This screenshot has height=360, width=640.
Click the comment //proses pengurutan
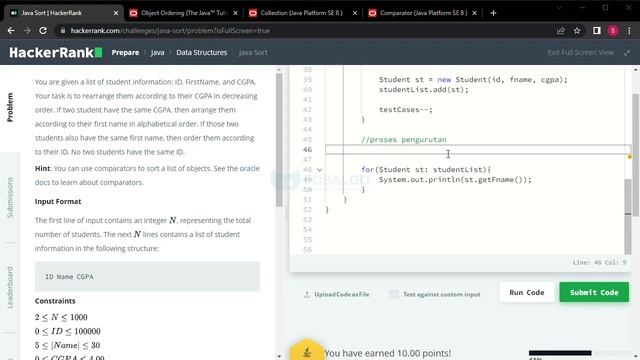pyautogui.click(x=404, y=140)
